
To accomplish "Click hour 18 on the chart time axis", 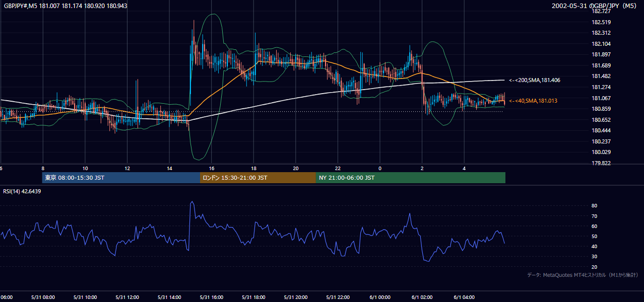I will (253, 168).
